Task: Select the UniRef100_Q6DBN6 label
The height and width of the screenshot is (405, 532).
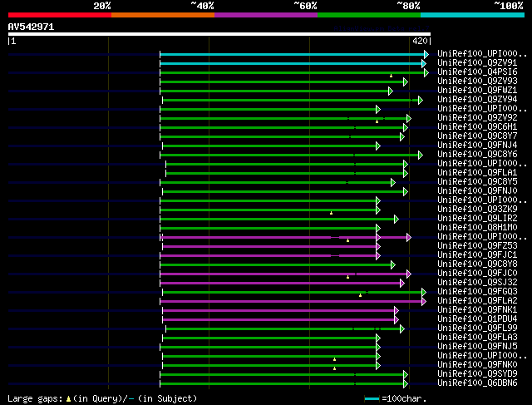Action: (477, 383)
